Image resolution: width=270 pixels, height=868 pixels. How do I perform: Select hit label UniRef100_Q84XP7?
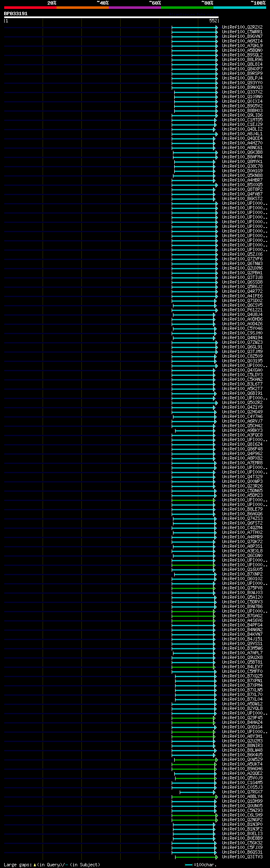pyautogui.click(x=242, y=69)
